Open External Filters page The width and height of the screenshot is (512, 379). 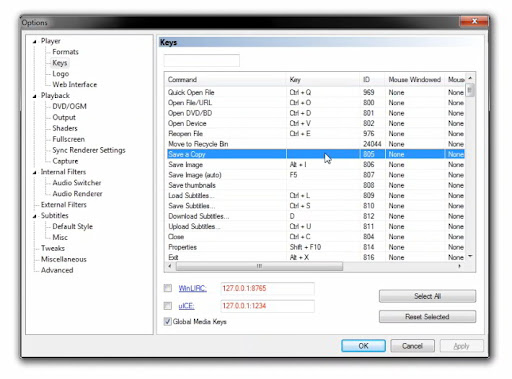[64, 205]
